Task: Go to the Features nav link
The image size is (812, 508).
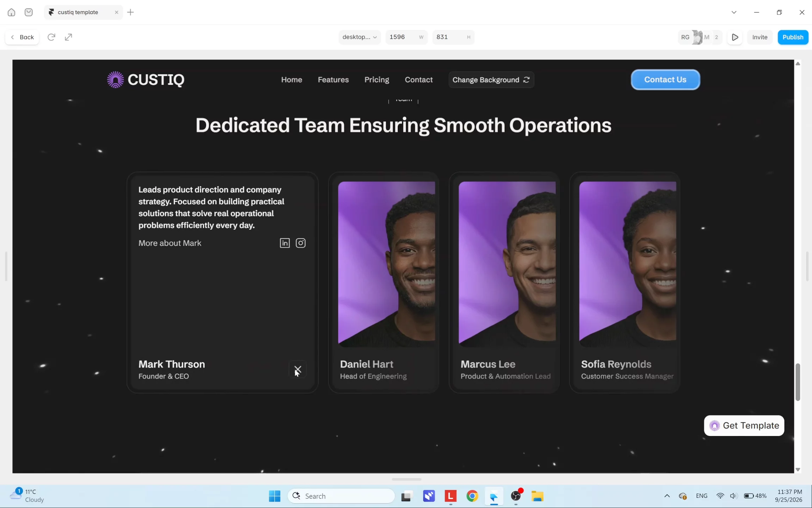Action: [333, 80]
